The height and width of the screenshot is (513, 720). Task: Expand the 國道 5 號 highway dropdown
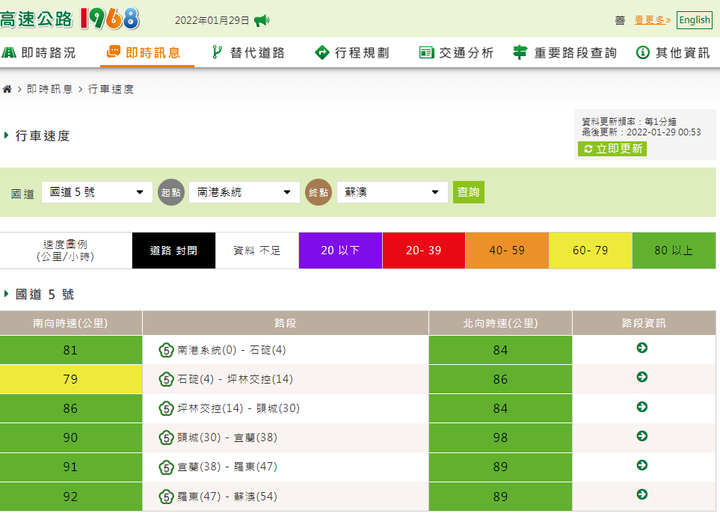[97, 192]
